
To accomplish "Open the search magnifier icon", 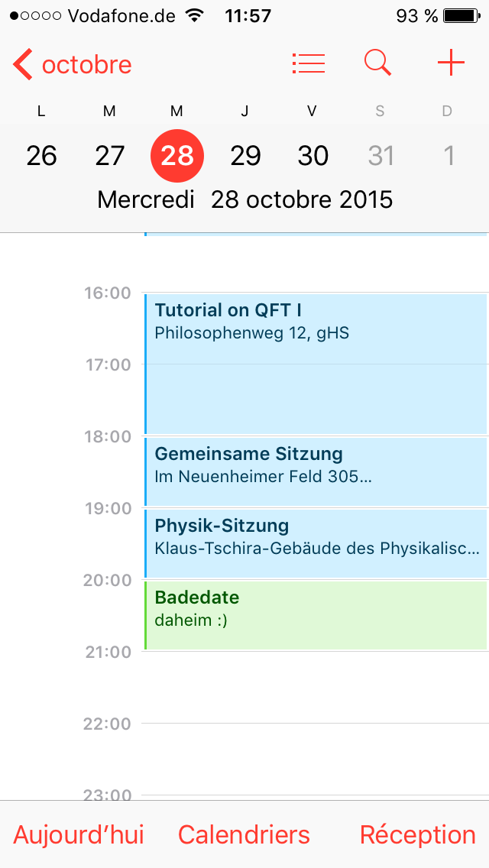I will coord(377,63).
